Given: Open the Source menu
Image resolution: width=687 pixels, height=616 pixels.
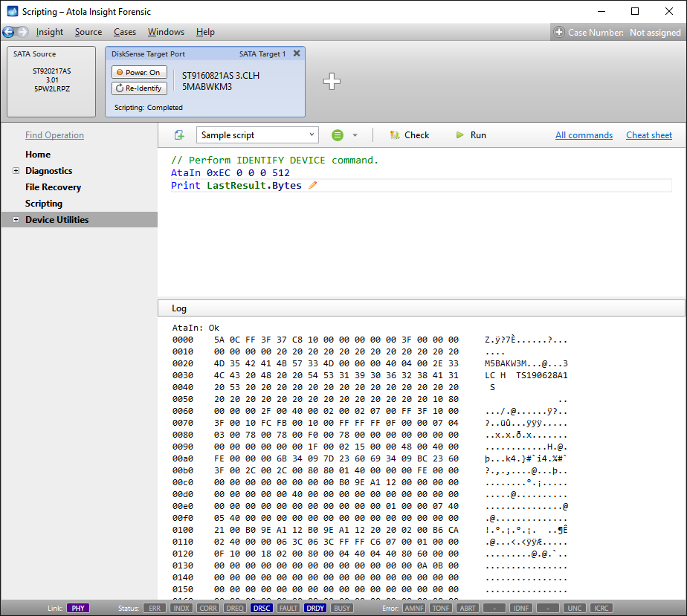Looking at the screenshot, I should (88, 32).
